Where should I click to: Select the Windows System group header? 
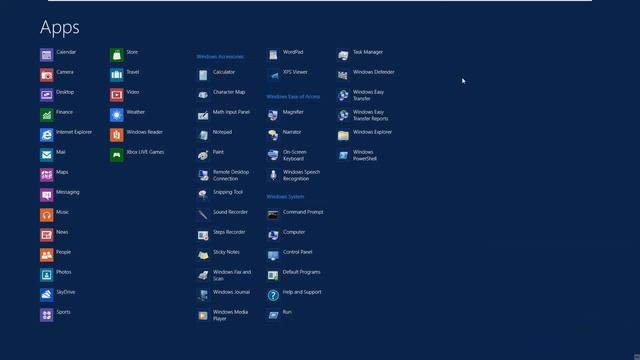[285, 196]
